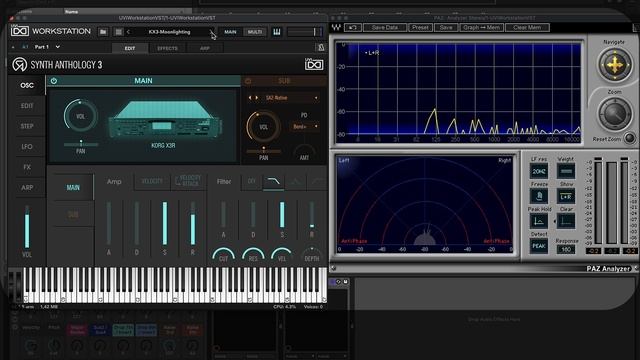
Task: Select the low-pass filter shape icon
Action: coord(273,181)
